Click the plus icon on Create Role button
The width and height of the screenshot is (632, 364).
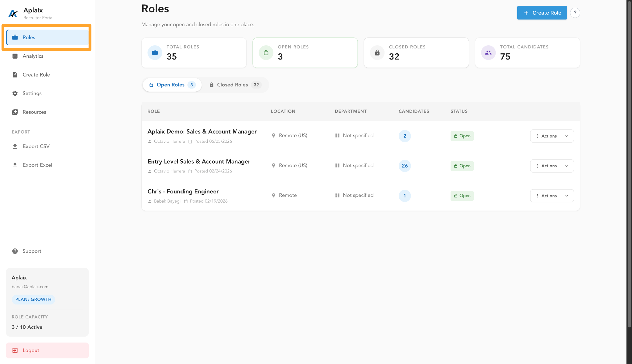click(x=526, y=13)
